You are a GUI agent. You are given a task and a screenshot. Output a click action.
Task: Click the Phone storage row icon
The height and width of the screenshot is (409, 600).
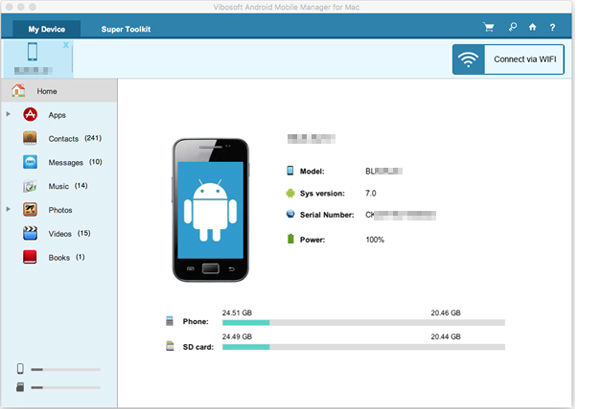point(170,321)
